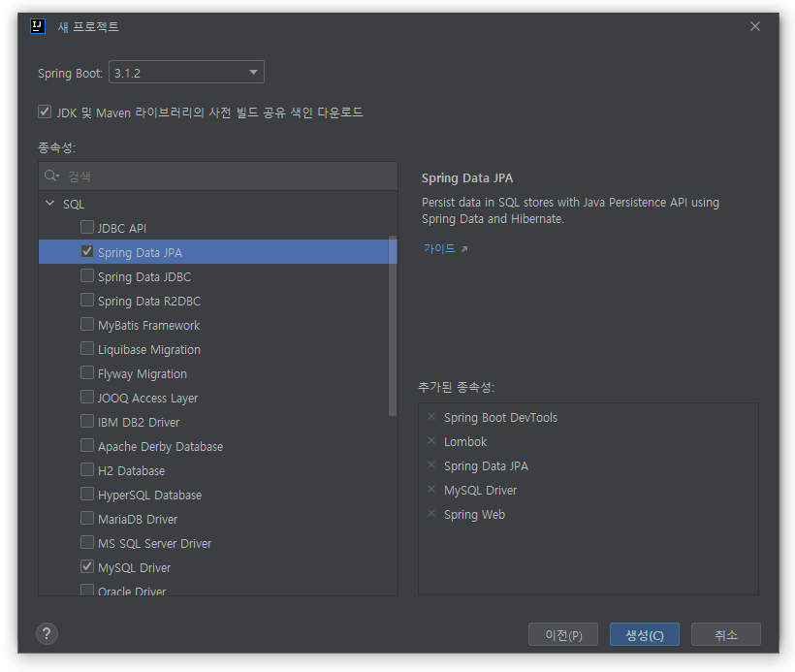Image resolution: width=795 pixels, height=672 pixels.
Task: Click the dependency search field
Action: click(x=218, y=176)
